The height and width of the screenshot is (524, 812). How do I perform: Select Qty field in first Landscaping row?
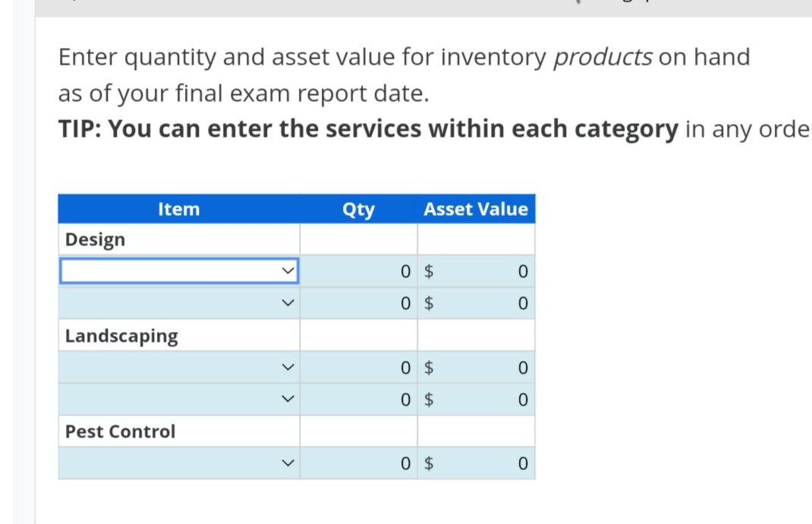(358, 368)
